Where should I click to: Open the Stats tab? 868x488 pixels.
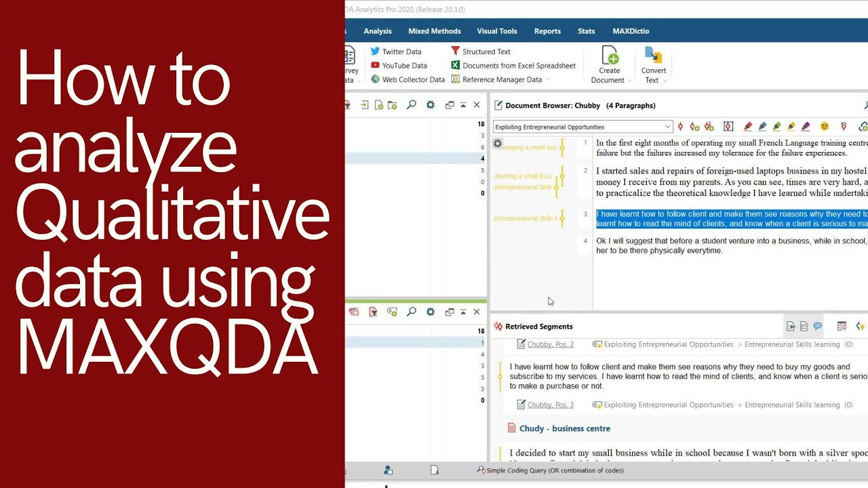click(x=587, y=31)
